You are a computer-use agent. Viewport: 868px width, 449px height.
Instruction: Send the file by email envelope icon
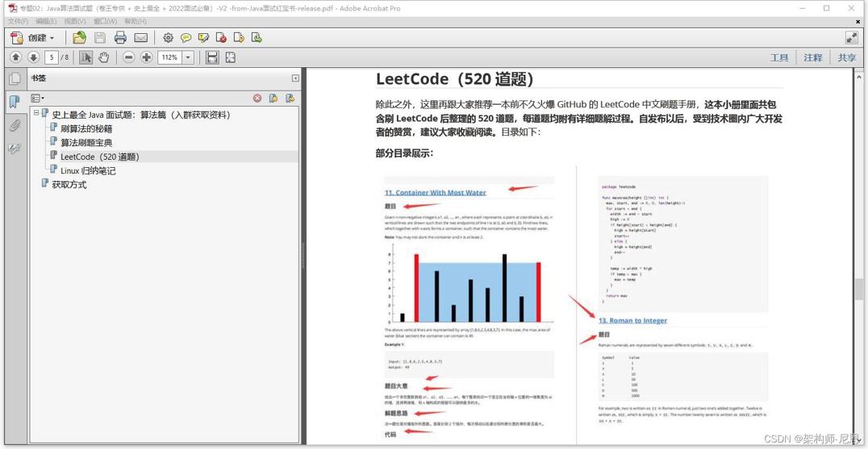point(140,38)
